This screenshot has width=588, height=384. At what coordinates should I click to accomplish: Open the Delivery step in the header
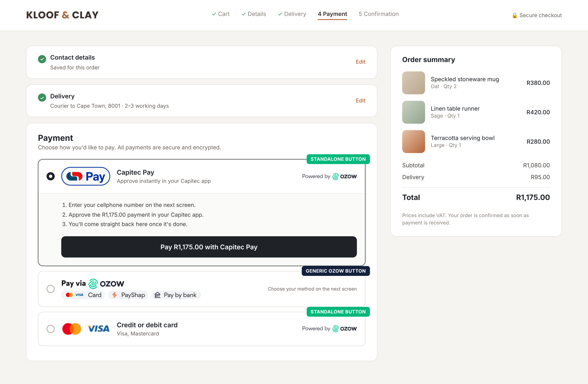[292, 14]
